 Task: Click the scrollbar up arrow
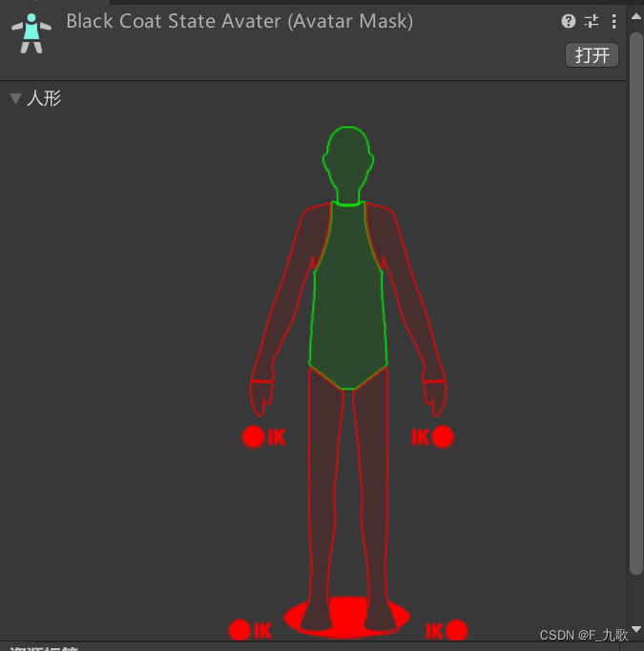(636, 16)
